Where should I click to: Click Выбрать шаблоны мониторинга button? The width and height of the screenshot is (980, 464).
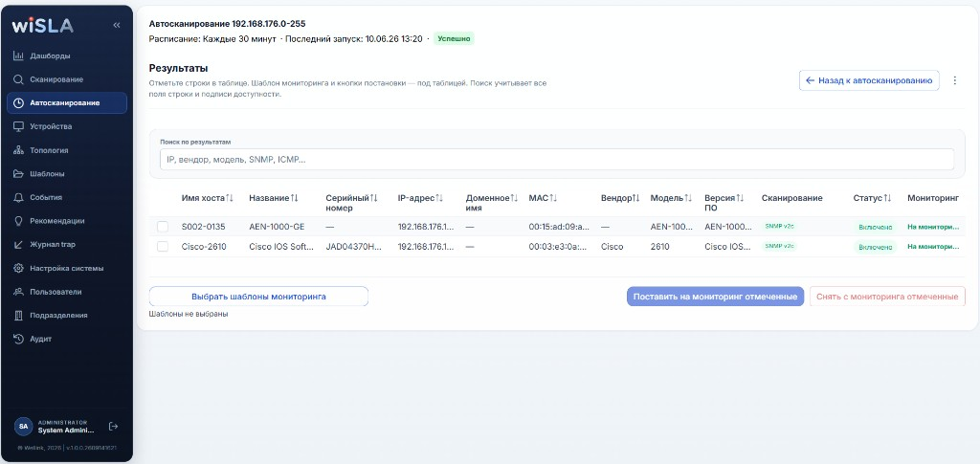coord(258,297)
